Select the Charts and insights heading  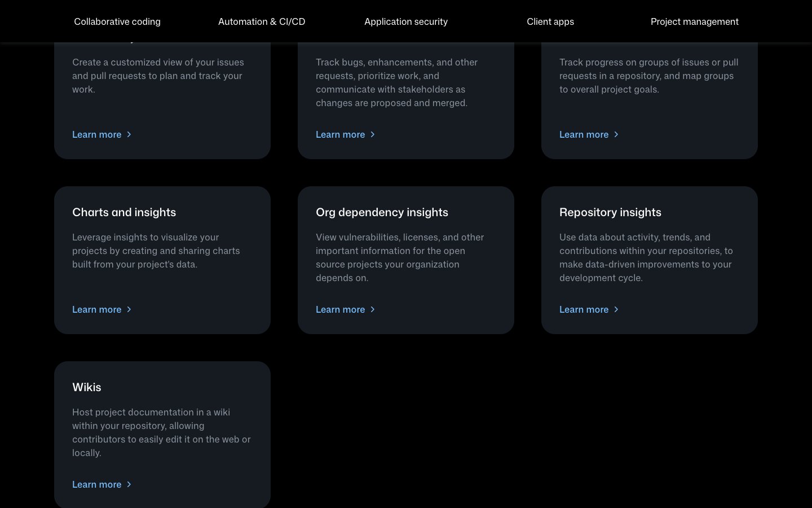pos(124,212)
